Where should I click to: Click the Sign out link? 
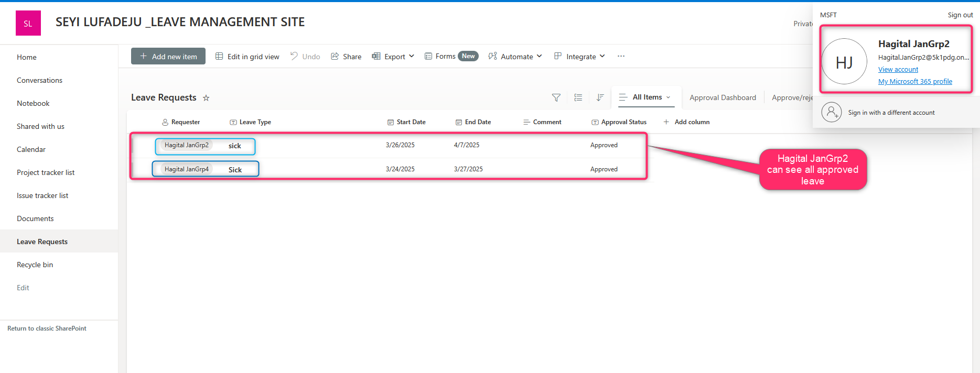[960, 15]
